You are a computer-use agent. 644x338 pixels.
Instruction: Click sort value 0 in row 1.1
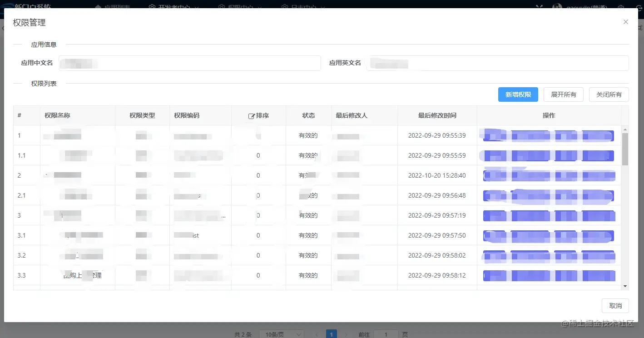click(258, 155)
